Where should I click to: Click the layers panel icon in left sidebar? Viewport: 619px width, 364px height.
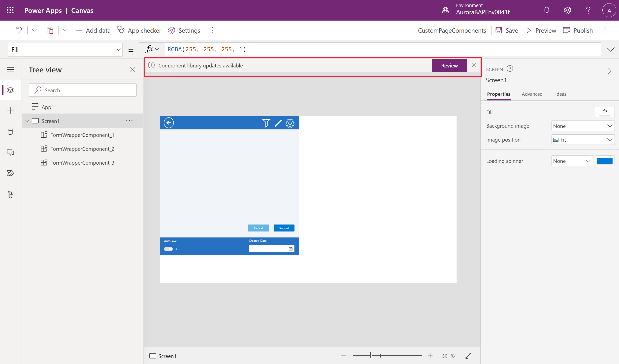coord(10,90)
